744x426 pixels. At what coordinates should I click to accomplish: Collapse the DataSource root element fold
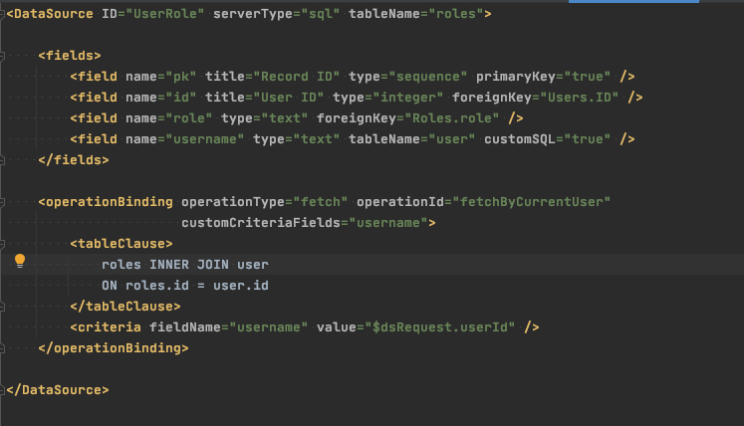3,16
